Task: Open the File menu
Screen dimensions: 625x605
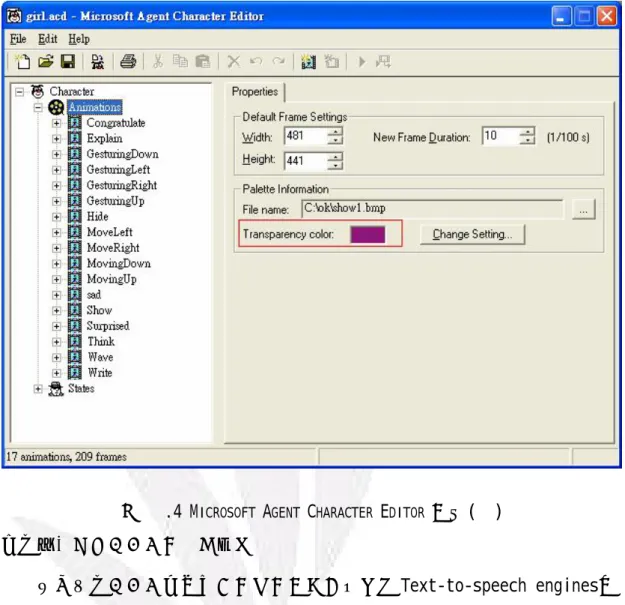Action: pyautogui.click(x=18, y=39)
